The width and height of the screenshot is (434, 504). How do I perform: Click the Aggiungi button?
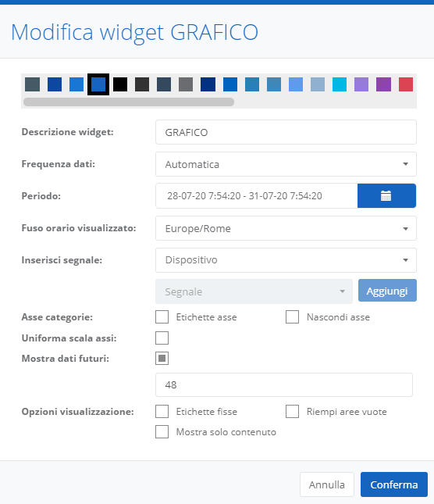(x=387, y=291)
